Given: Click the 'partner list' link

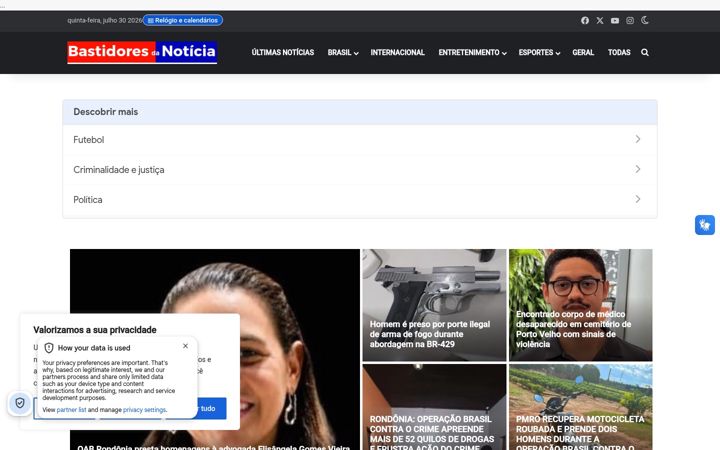Looking at the screenshot, I should click(x=71, y=410).
